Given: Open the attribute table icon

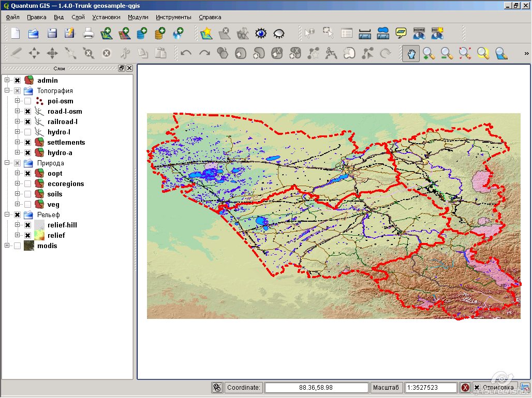Looking at the screenshot, I should [x=346, y=33].
